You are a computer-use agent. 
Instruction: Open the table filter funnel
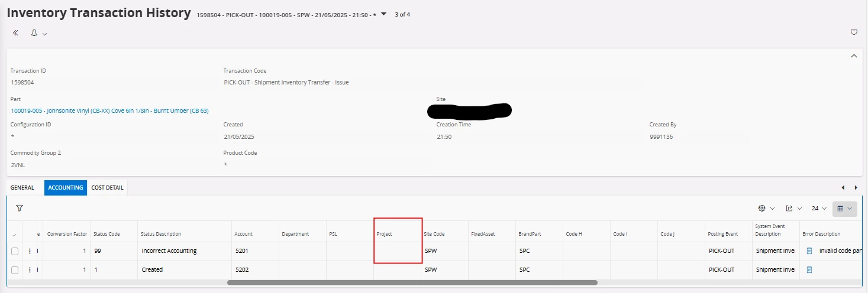click(x=20, y=209)
